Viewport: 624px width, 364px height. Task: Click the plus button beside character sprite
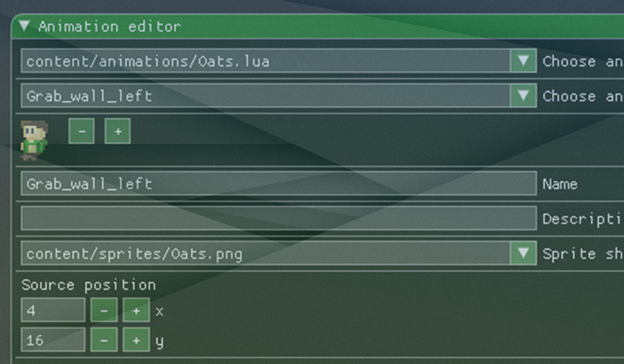pyautogui.click(x=118, y=131)
